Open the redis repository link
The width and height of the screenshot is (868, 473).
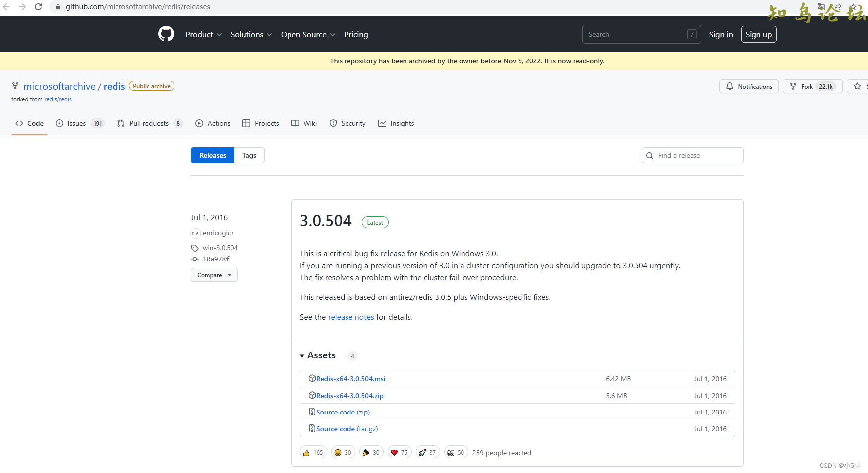[114, 86]
